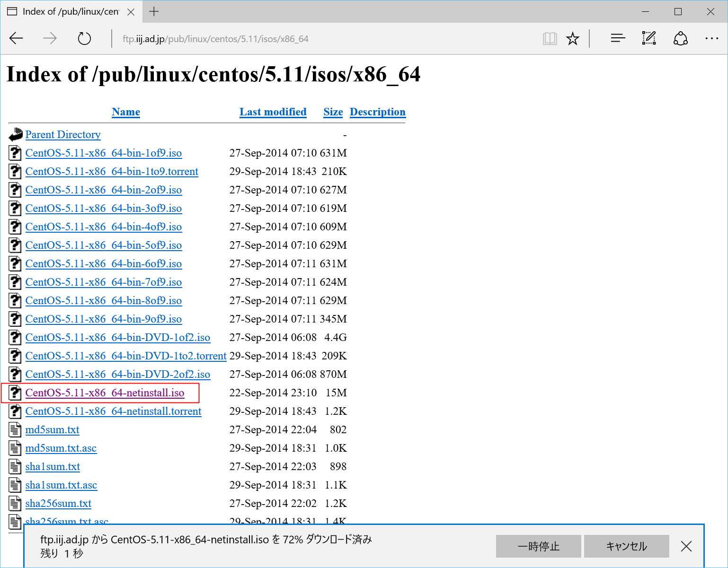Close the Index of /pub/linux/cen tab
728x568 pixels.
tap(131, 12)
